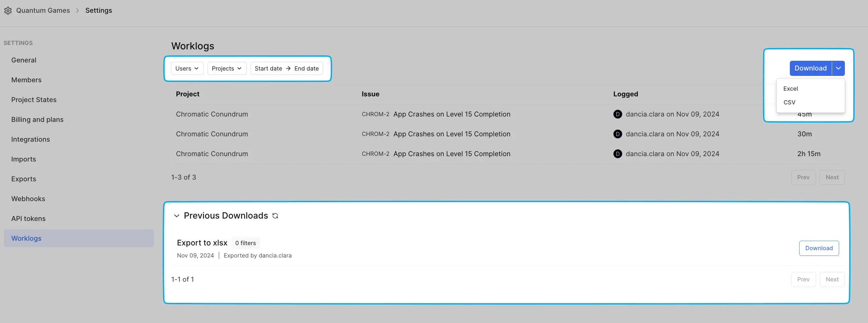Navigate to Billing and plans settings
Screen dimensions: 868x323
tap(37, 119)
